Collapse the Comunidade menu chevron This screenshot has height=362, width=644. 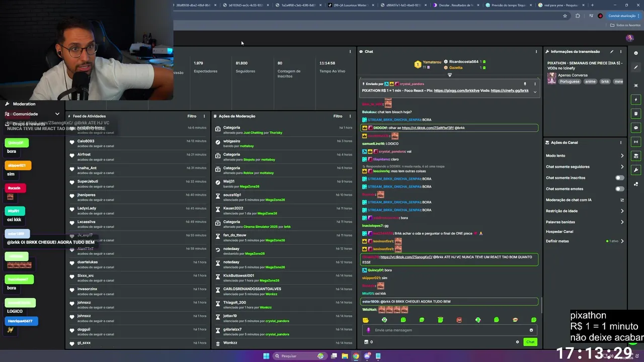[x=57, y=114]
